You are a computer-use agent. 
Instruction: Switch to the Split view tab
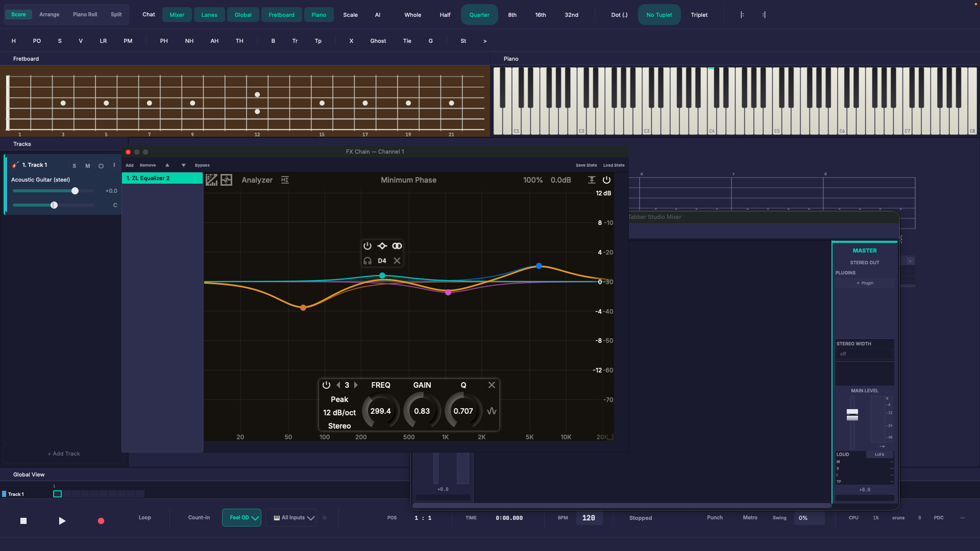click(116, 14)
